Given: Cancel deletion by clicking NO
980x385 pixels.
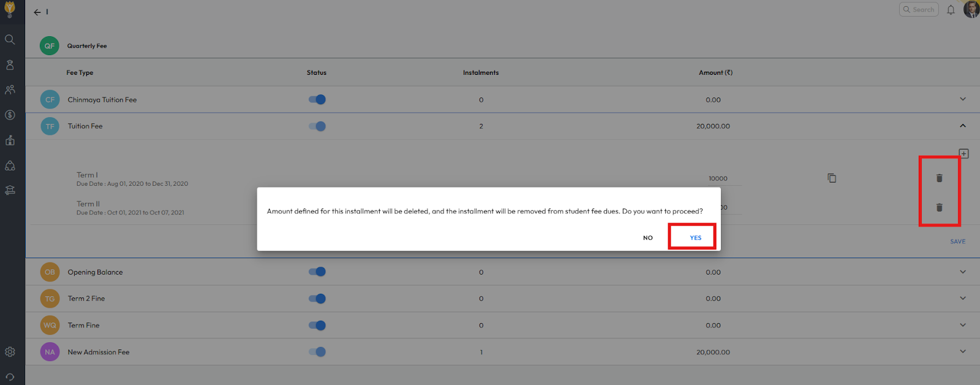Looking at the screenshot, I should (647, 238).
